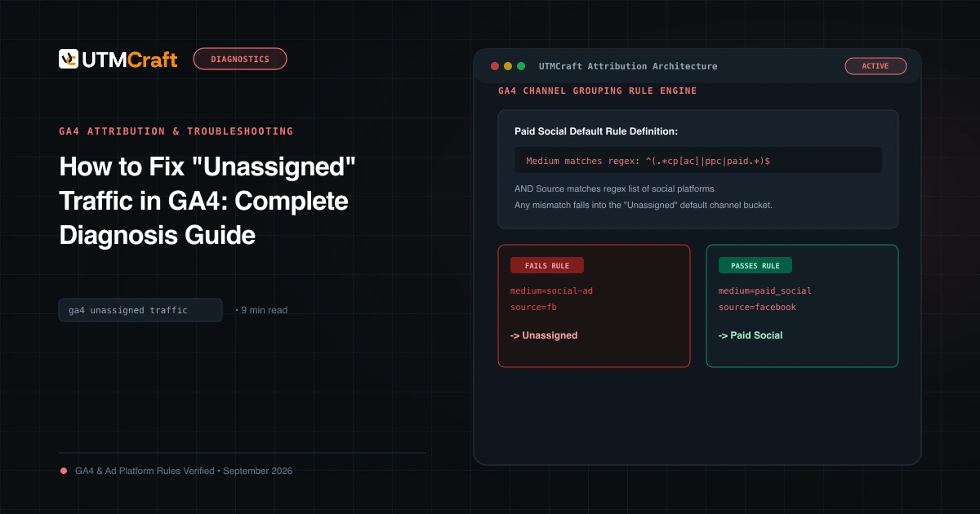This screenshot has width=980, height=514.
Task: Click '-> Unassigned' result text
Action: (544, 335)
